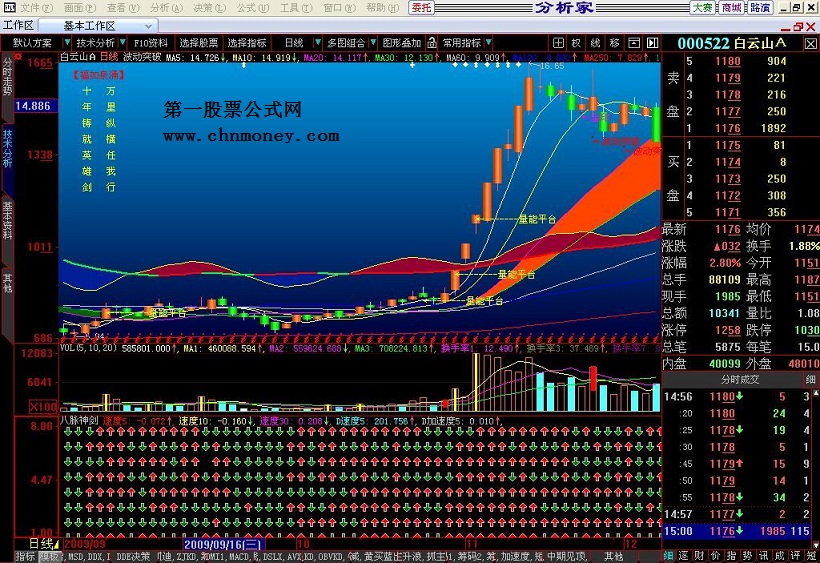
Task: Expand the 默认方案 dropdown arrow
Action: click(67, 42)
